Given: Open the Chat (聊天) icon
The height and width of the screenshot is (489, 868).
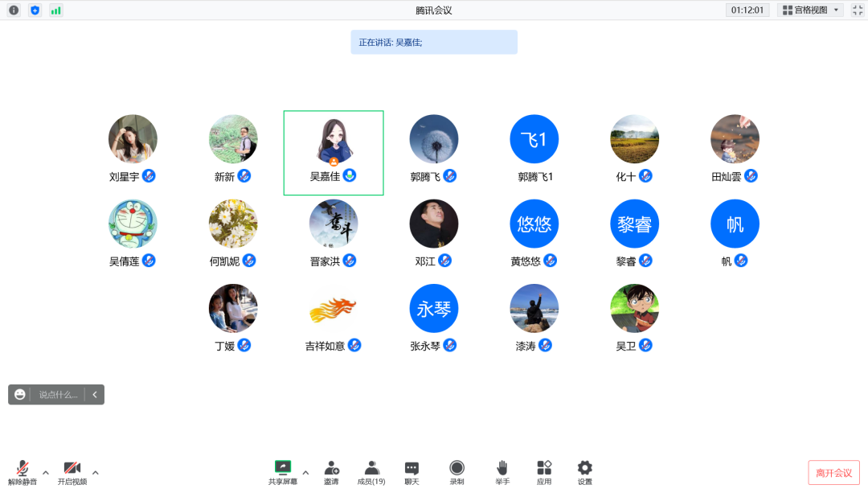Looking at the screenshot, I should click(x=411, y=471).
